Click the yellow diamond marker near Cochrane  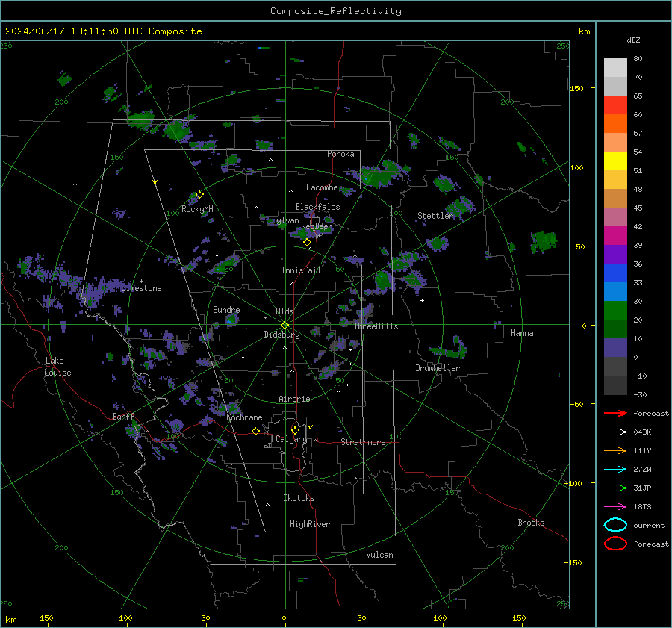tap(256, 431)
